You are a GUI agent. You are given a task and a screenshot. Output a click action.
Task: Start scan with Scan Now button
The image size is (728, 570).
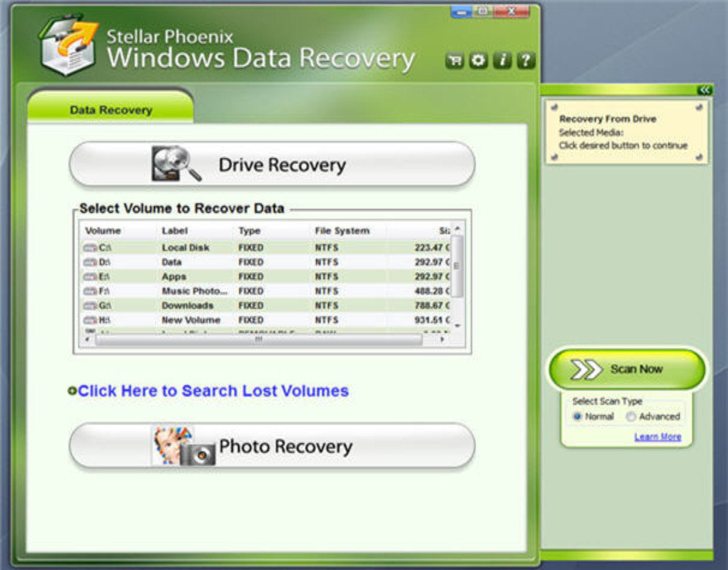pos(627,370)
